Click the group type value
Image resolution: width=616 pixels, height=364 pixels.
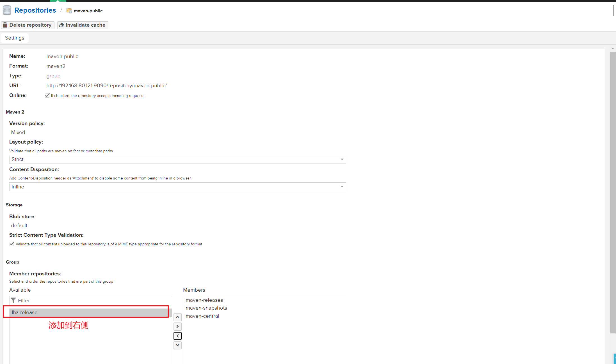pos(53,76)
